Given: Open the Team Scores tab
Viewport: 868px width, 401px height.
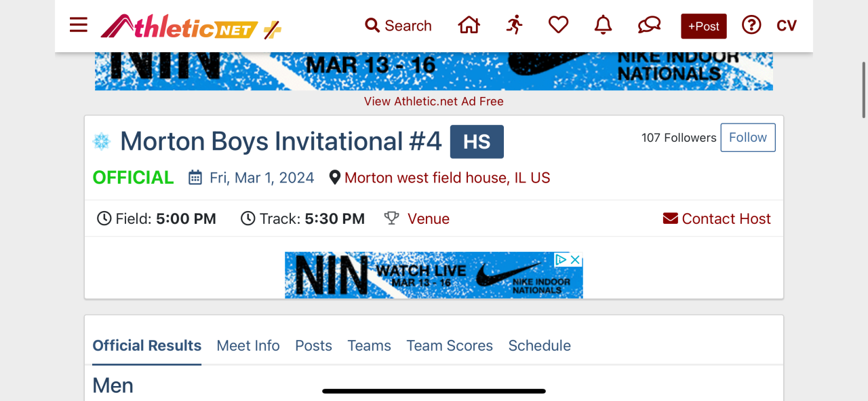Looking at the screenshot, I should [450, 345].
